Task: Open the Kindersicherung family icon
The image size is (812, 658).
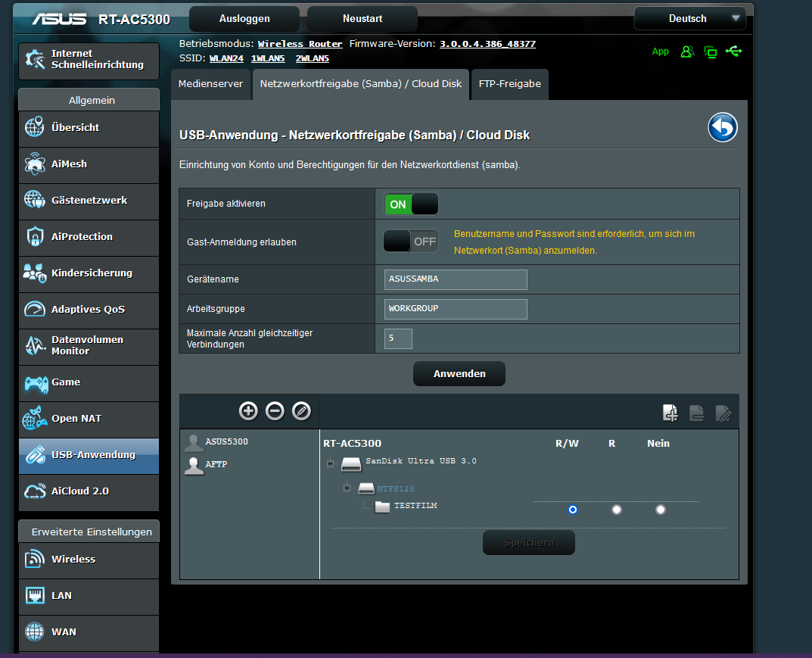Action: (x=35, y=273)
